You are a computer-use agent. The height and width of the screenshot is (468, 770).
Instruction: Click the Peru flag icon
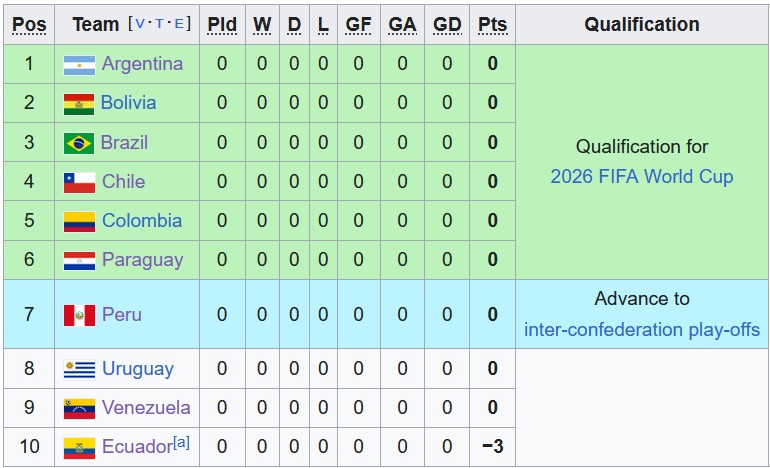(x=79, y=315)
